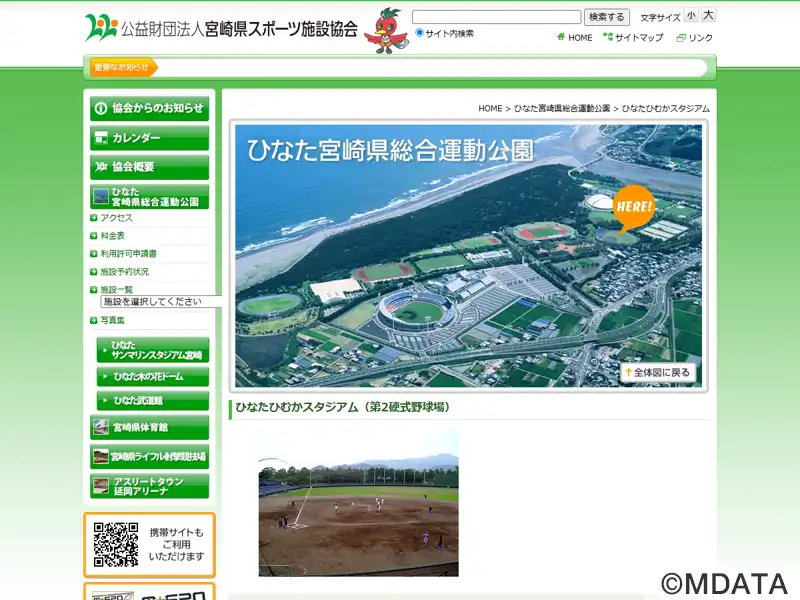Image resolution: width=800 pixels, height=600 pixels.
Task: Open 宮崎県体育館 menu item
Action: coord(149,427)
